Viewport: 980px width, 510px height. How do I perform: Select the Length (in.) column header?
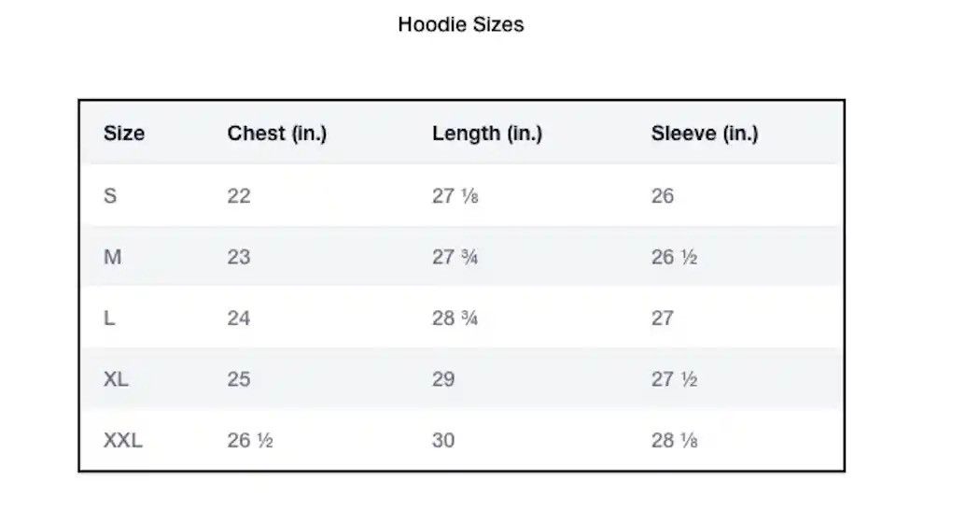(x=486, y=134)
